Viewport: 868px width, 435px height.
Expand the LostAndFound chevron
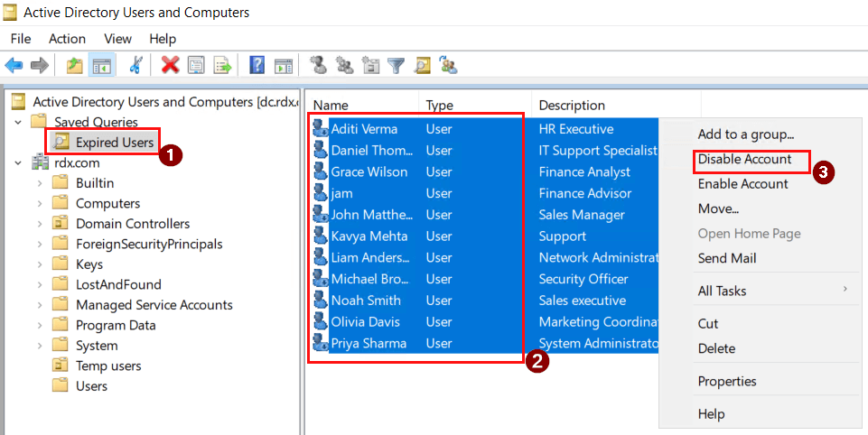(40, 284)
